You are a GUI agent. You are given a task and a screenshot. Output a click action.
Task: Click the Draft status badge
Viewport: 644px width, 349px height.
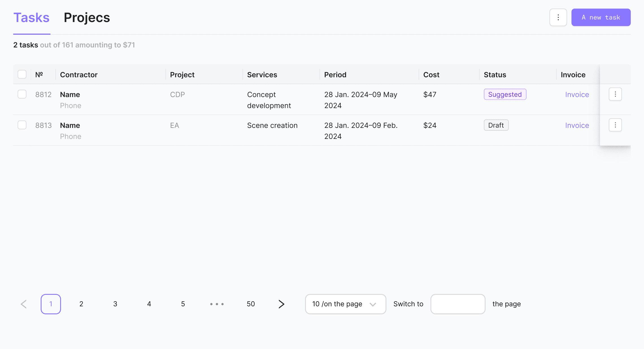tap(496, 125)
